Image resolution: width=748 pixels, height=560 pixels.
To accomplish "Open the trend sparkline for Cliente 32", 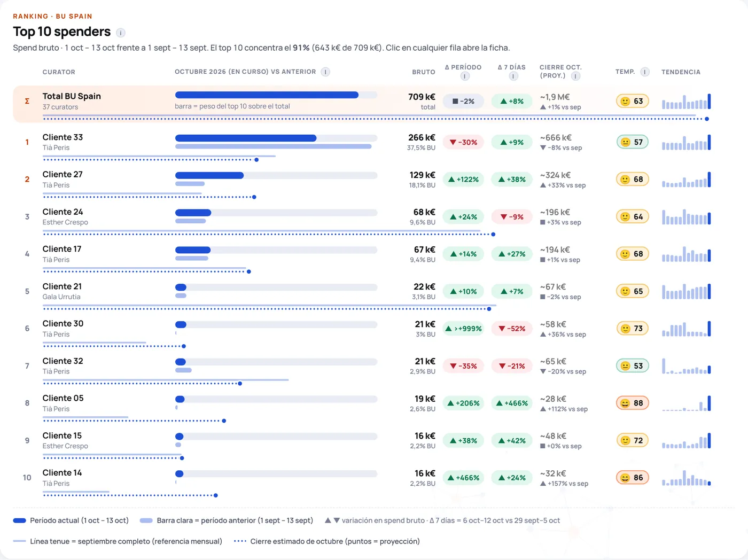I will [687, 366].
